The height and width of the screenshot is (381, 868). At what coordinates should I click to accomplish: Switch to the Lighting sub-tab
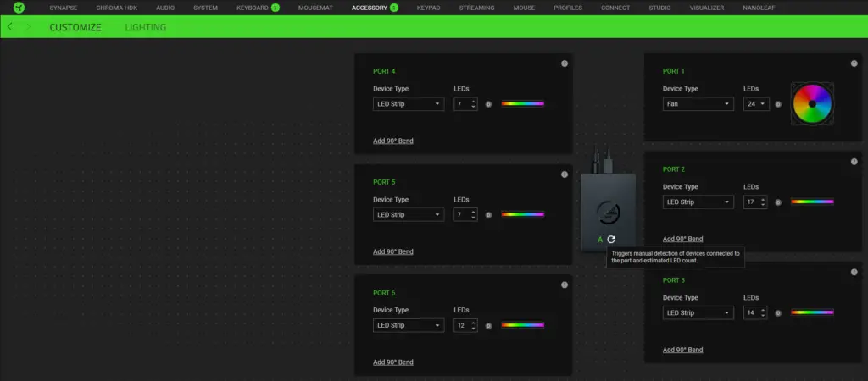coord(146,27)
